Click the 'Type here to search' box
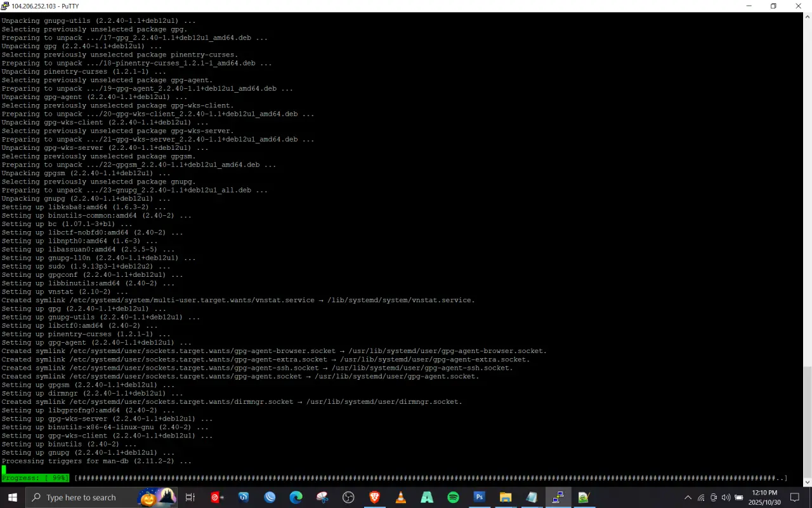This screenshot has height=508, width=812. pos(102,497)
